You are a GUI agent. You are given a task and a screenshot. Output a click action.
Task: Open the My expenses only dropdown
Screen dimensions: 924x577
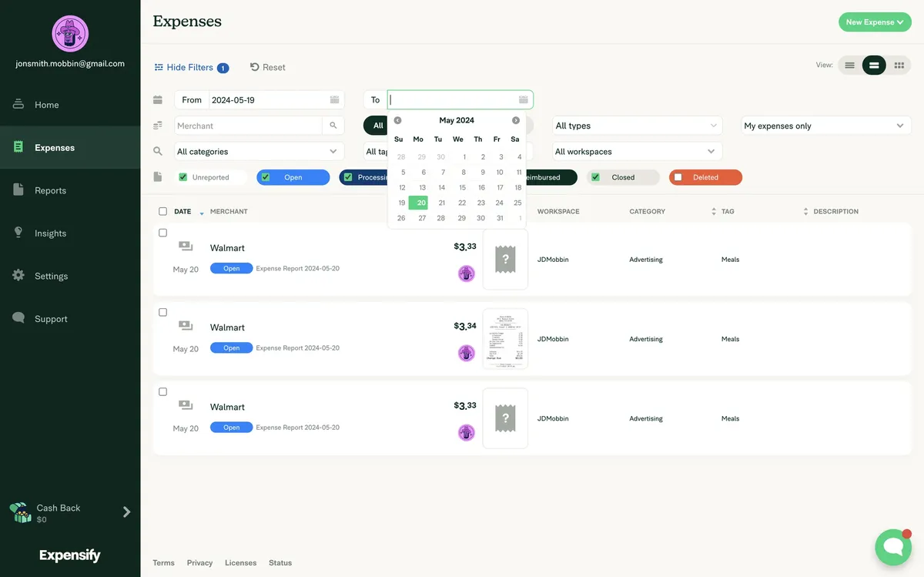826,126
